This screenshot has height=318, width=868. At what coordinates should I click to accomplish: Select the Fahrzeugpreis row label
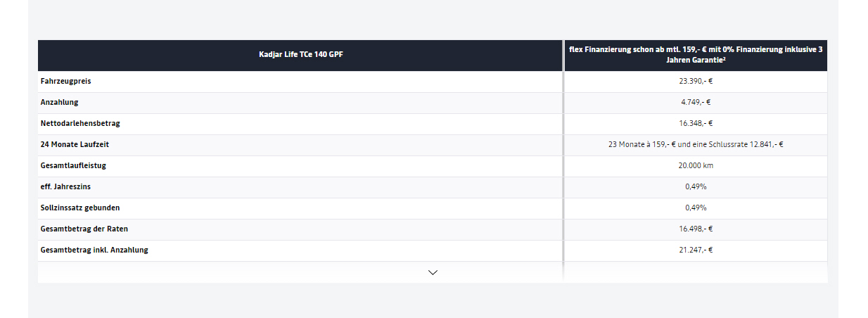click(65, 82)
